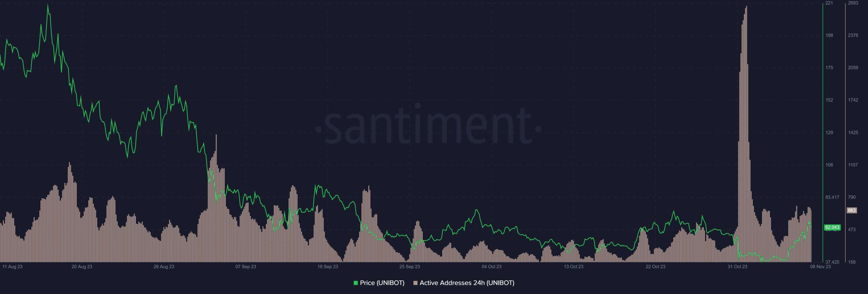The width and height of the screenshot is (868, 294).
Task: Click the 156 addresses axis value
Action: (x=852, y=262)
